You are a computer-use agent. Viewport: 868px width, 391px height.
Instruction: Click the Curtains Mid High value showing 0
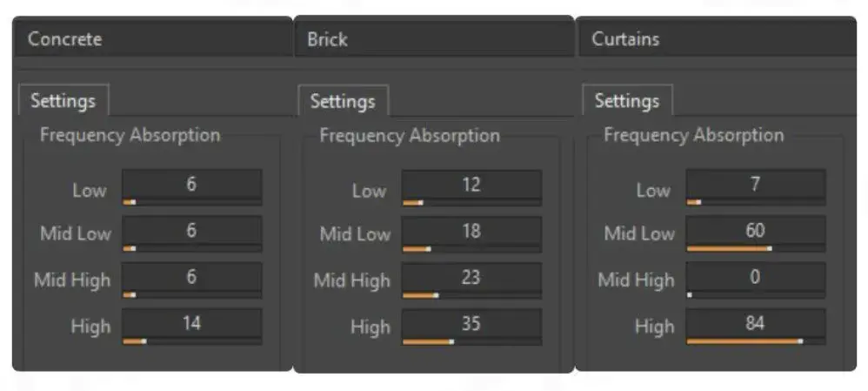pos(756,277)
